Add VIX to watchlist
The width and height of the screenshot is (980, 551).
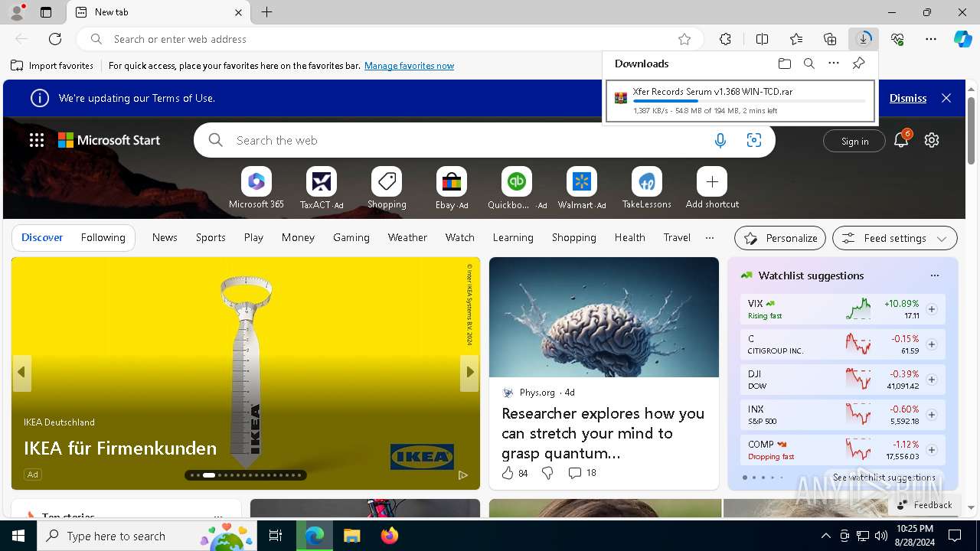[x=932, y=309]
